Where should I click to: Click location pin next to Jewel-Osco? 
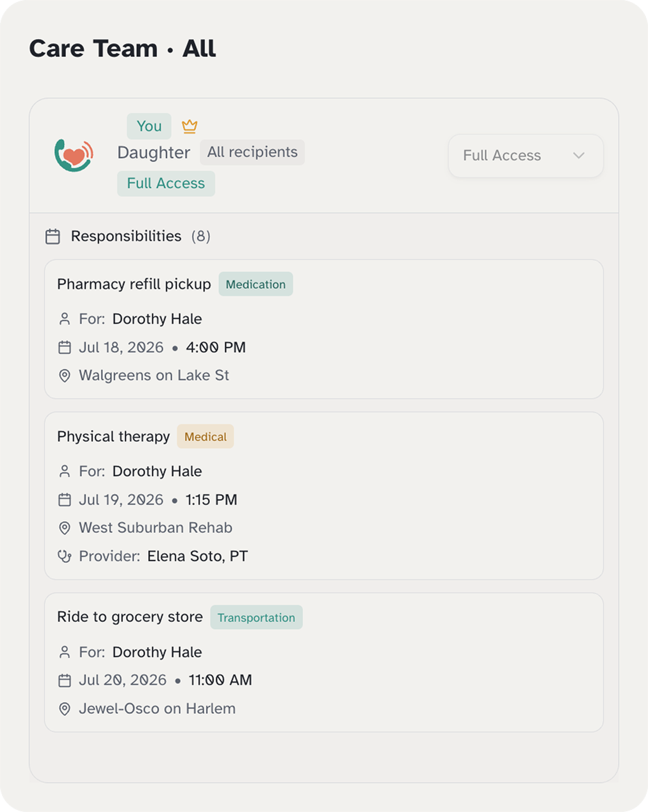(65, 709)
